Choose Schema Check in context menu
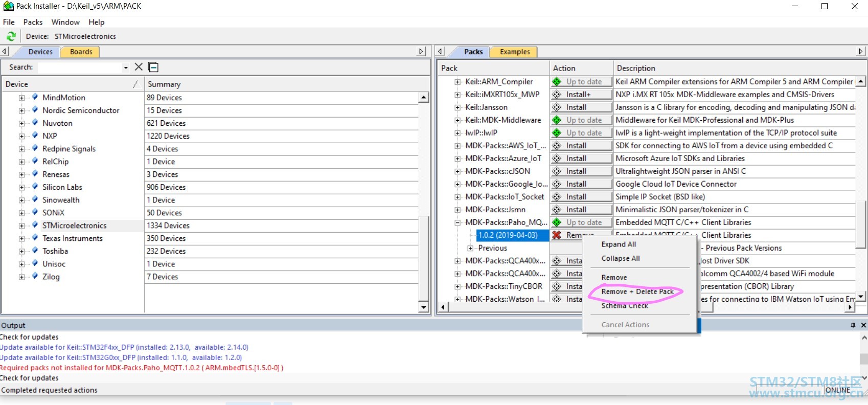868x405 pixels. coord(624,305)
